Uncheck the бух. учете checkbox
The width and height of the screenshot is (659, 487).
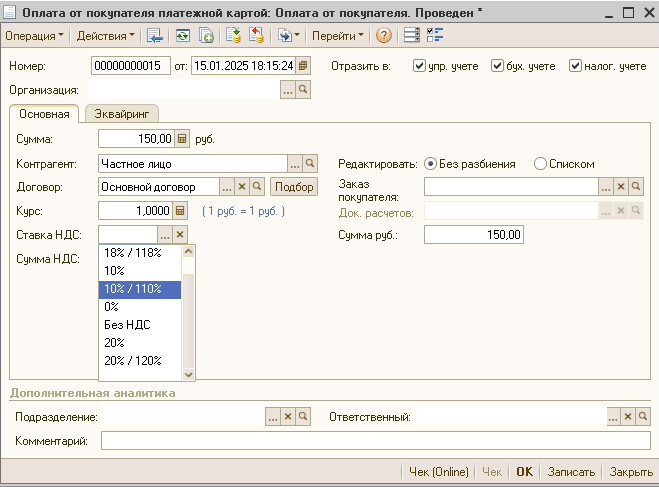click(498, 66)
